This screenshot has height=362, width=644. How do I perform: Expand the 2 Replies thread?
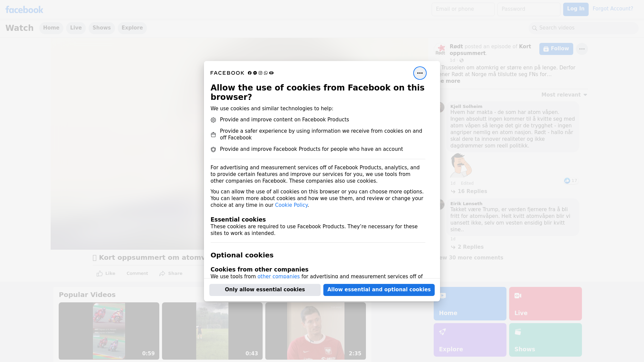tap(467, 247)
